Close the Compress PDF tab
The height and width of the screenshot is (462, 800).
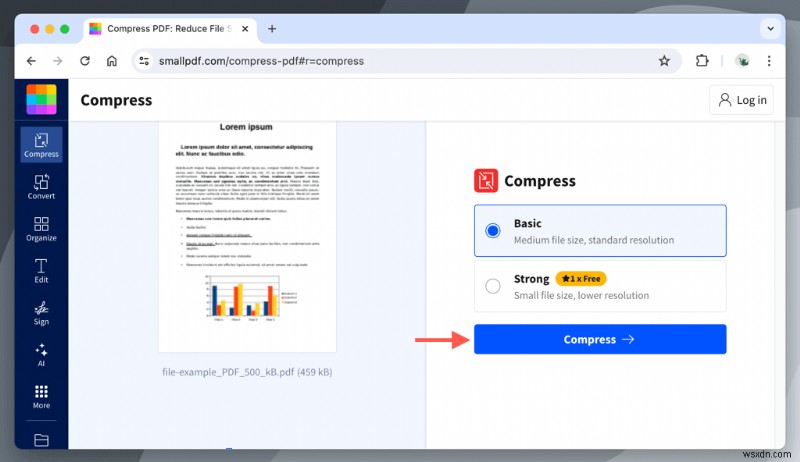[x=245, y=29]
